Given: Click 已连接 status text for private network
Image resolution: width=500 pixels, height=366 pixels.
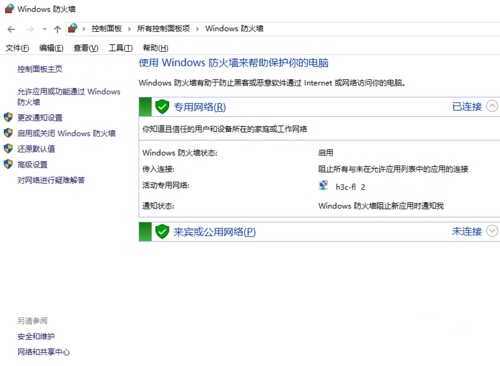Looking at the screenshot, I should (x=467, y=107).
